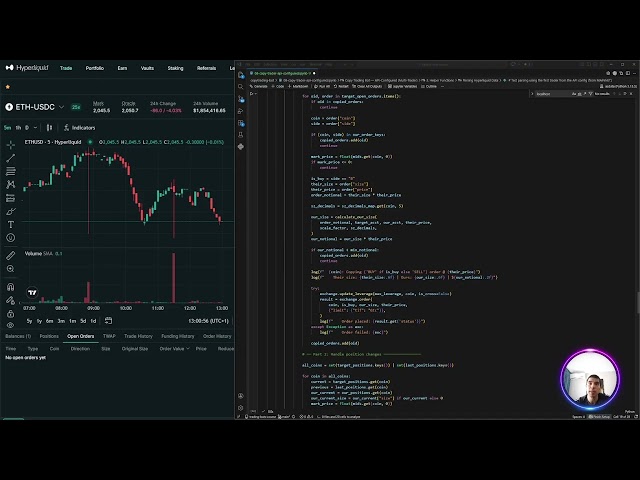Select the 5m chart interval
Image resolution: width=640 pixels, height=480 pixels.
pos(7,128)
